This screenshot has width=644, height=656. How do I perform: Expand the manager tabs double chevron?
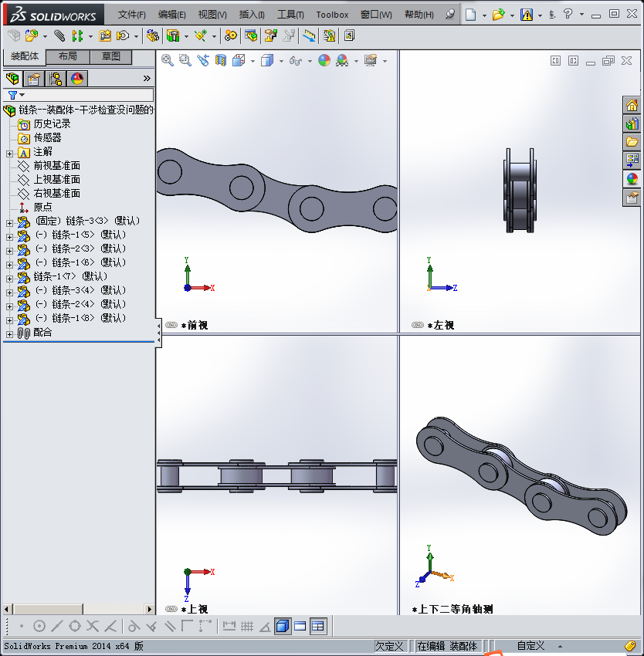[x=147, y=78]
